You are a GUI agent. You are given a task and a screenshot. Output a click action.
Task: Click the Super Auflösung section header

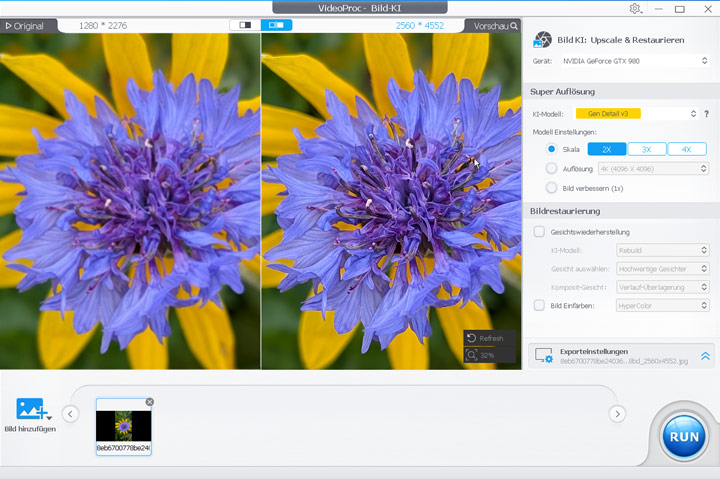[x=562, y=91]
